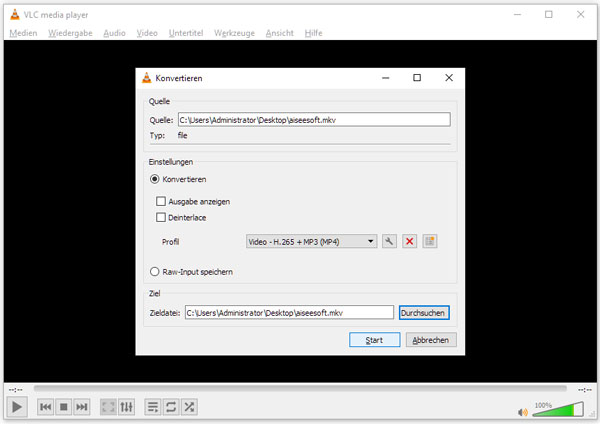Screen dimensions: 600x424
Task: Enable shuffle random playback icon
Action: coord(189,407)
